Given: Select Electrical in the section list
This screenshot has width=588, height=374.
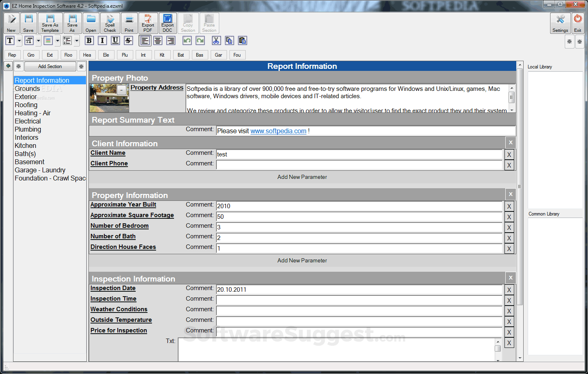Looking at the screenshot, I should (x=27, y=121).
